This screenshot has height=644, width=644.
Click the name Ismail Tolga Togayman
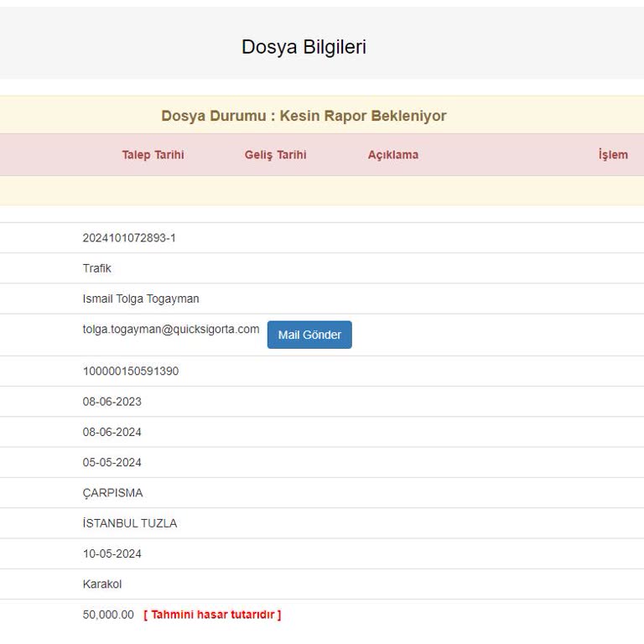141,299
